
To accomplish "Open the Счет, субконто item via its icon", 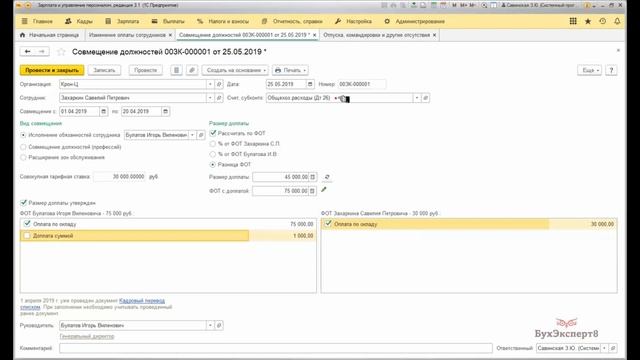I will (x=425, y=98).
